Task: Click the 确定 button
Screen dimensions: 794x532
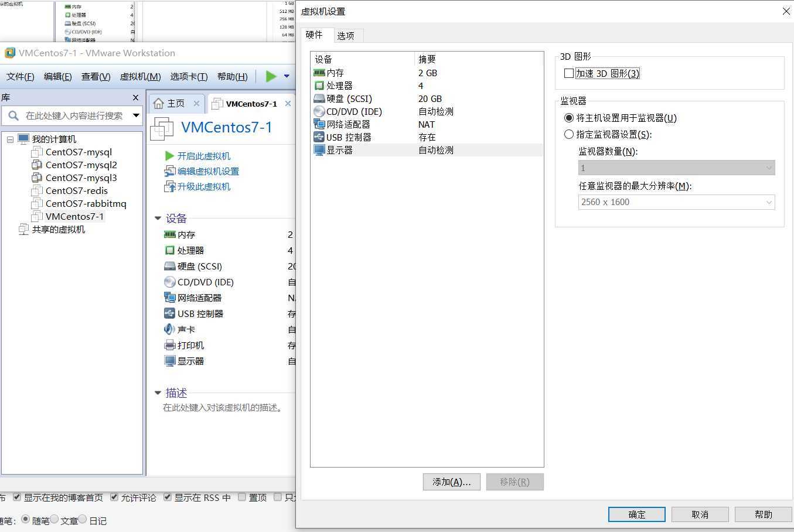Action: pyautogui.click(x=637, y=514)
